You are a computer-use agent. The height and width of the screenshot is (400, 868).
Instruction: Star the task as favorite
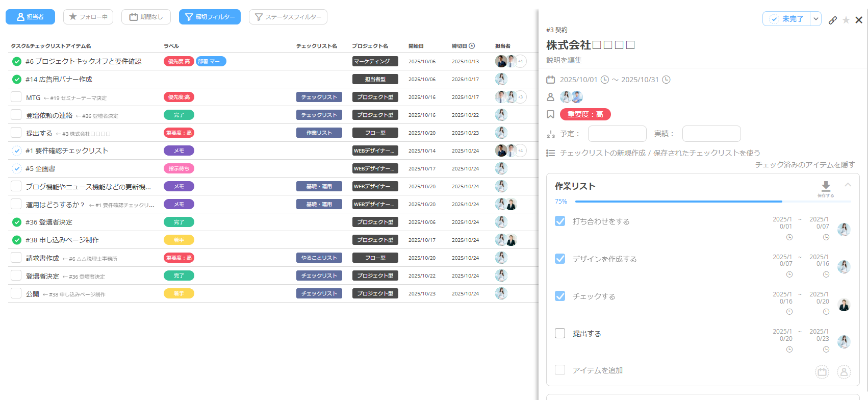pos(846,20)
